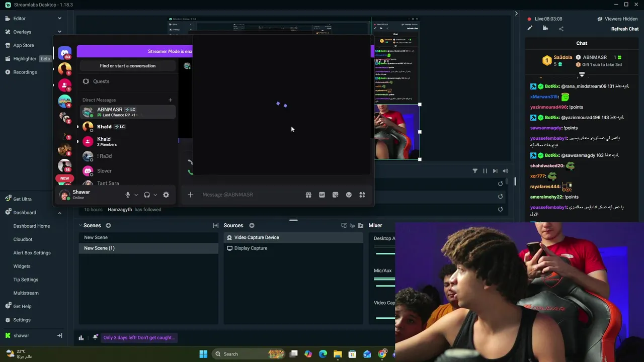Viewport: 644px width, 362px height.
Task: Select the New Scene item
Action: point(148,237)
